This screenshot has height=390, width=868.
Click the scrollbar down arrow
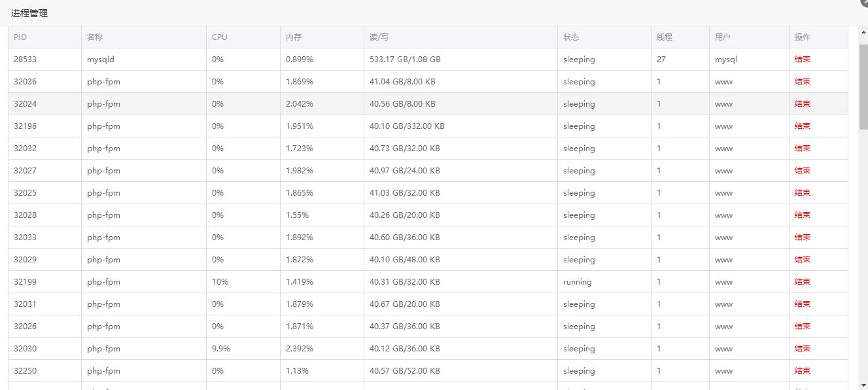863,385
